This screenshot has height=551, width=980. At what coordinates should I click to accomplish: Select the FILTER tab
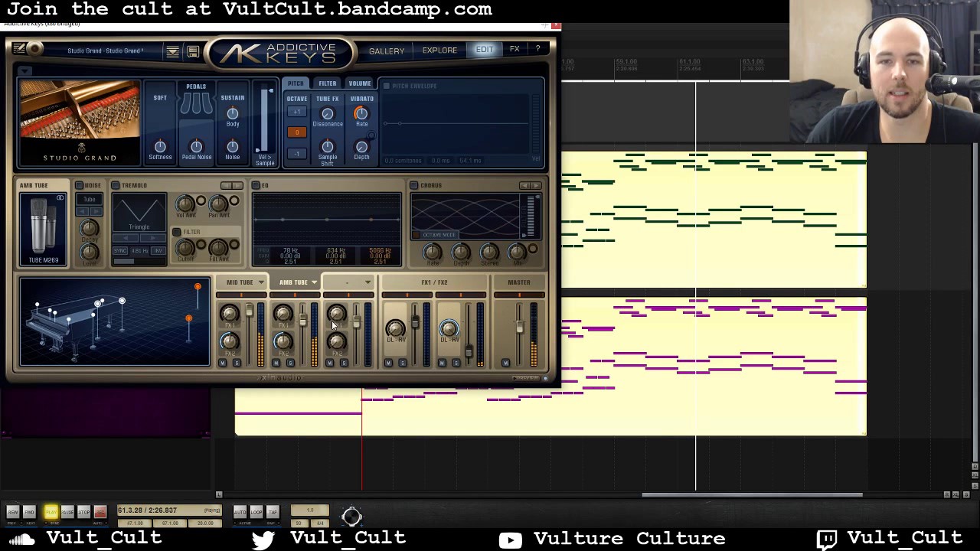click(328, 83)
